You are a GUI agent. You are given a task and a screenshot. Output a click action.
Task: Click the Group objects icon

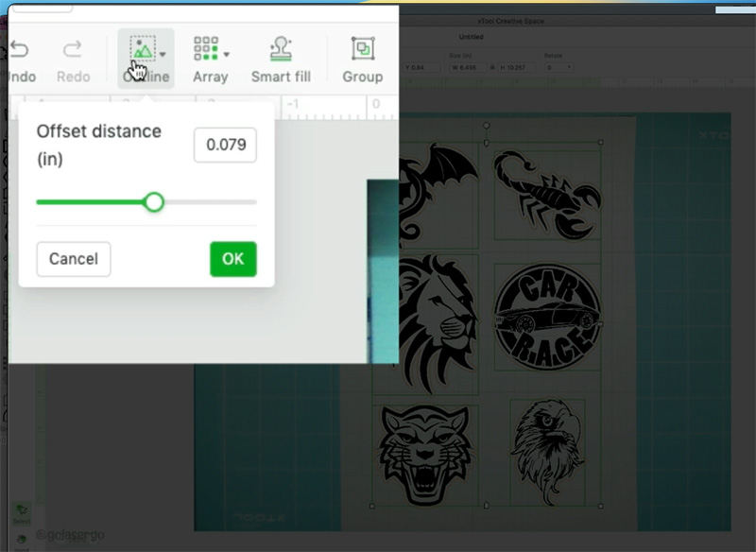[x=362, y=49]
